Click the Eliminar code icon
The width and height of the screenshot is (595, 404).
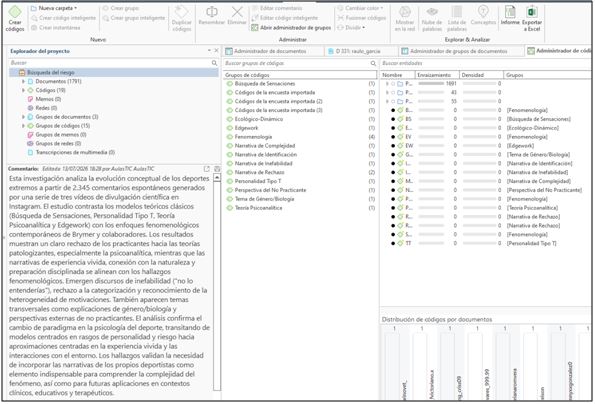(237, 16)
